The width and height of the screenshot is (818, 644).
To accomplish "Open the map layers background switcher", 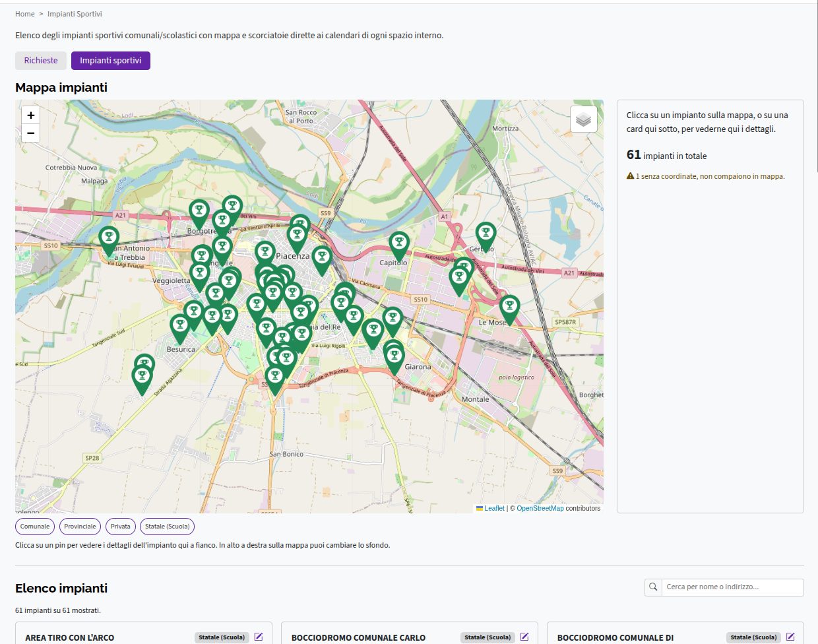I will tap(583, 119).
